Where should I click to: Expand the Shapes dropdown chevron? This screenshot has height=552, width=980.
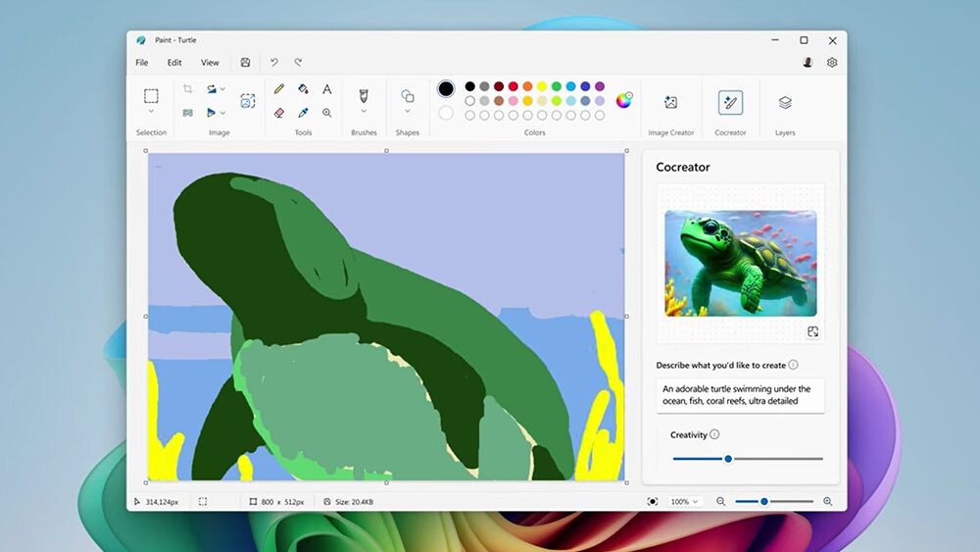point(408,111)
